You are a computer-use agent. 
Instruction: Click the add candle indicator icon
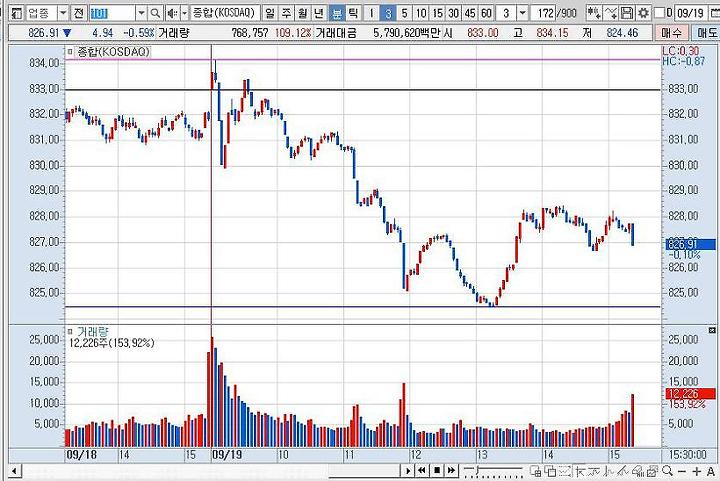tap(595, 13)
